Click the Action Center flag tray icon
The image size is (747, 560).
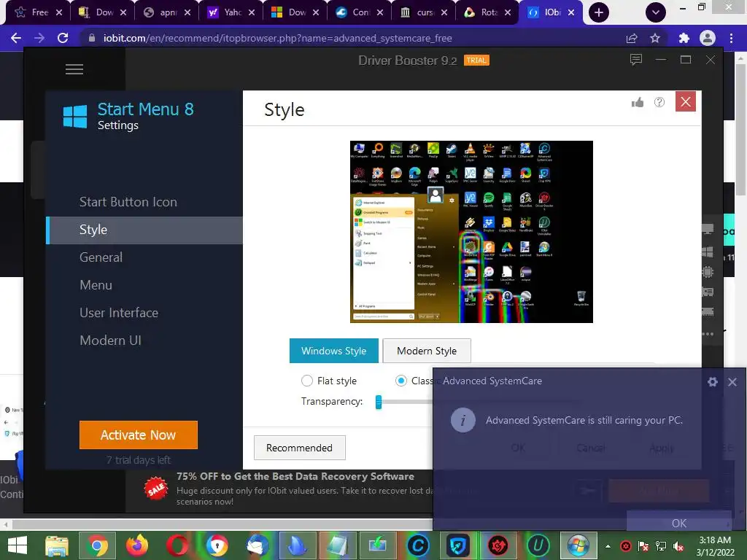coord(643,546)
